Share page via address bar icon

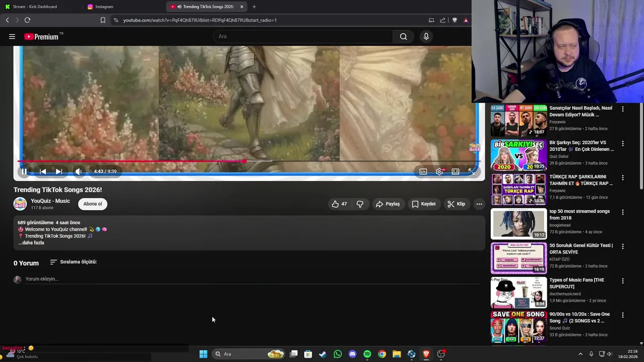pyautogui.click(x=443, y=20)
